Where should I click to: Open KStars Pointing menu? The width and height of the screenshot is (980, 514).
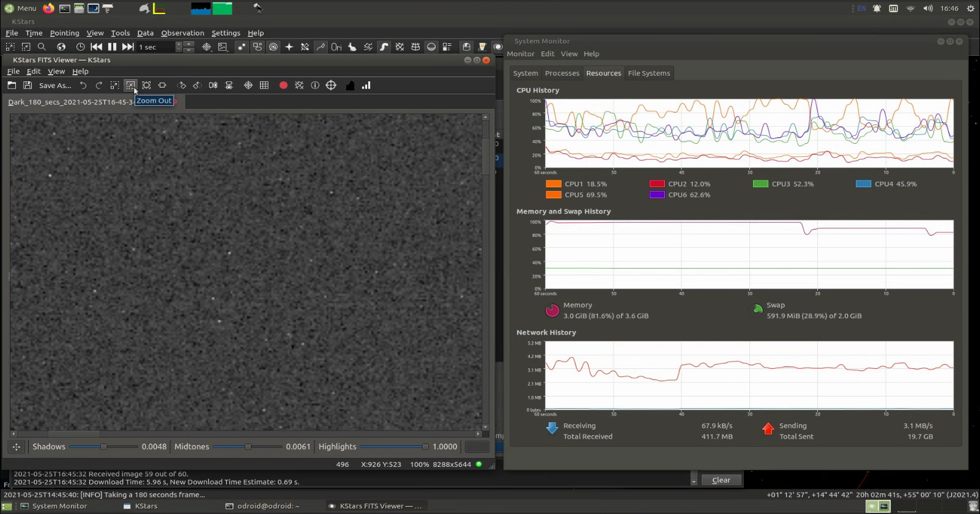tap(64, 33)
